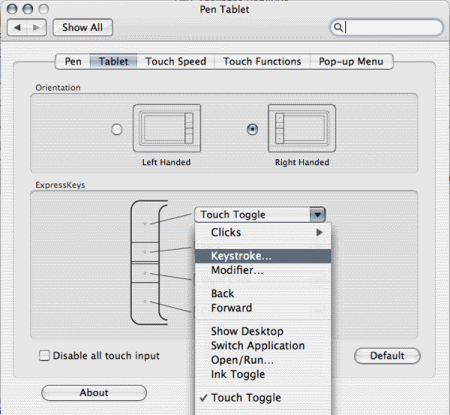
Task: Select the Right Handed radio button
Action: point(252,129)
